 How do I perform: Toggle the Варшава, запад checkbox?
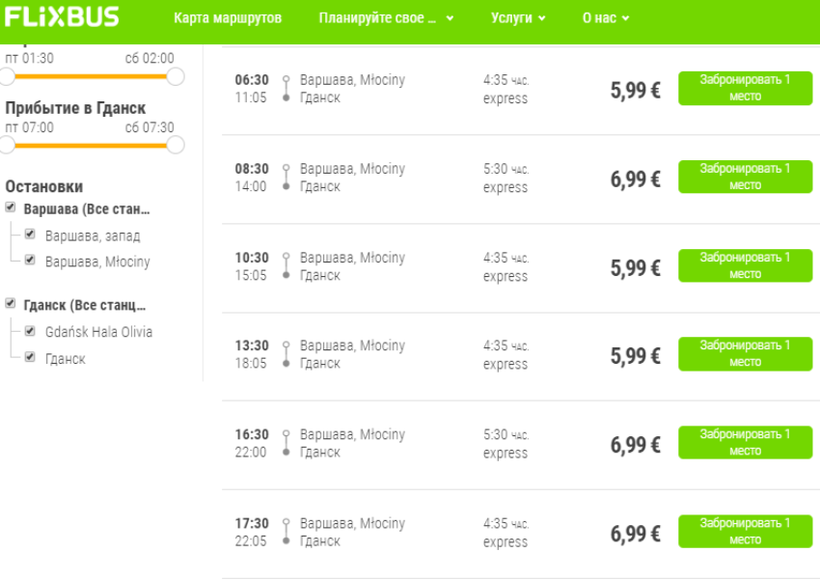click(30, 234)
